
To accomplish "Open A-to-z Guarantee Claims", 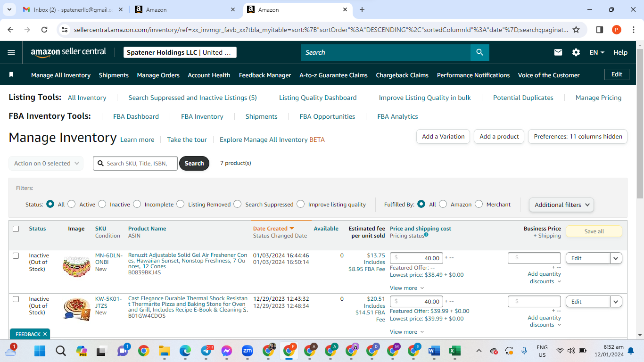I will 334,75.
